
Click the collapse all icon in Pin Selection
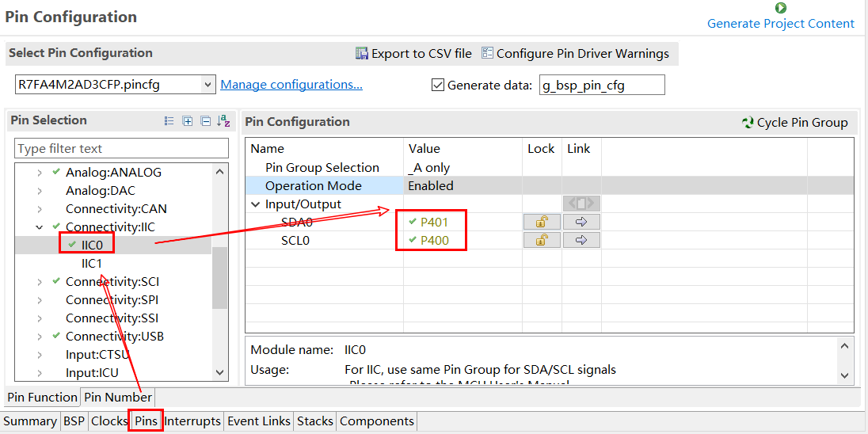click(x=205, y=120)
